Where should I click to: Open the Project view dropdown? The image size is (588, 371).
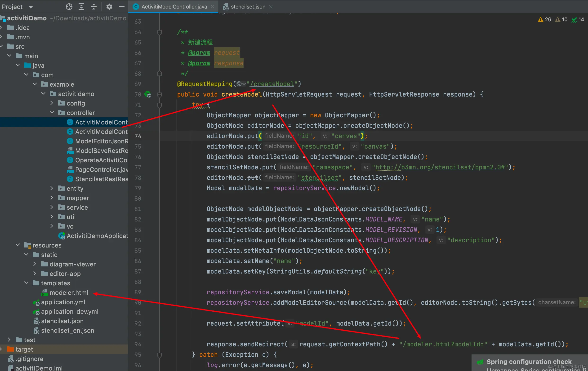coord(31,7)
